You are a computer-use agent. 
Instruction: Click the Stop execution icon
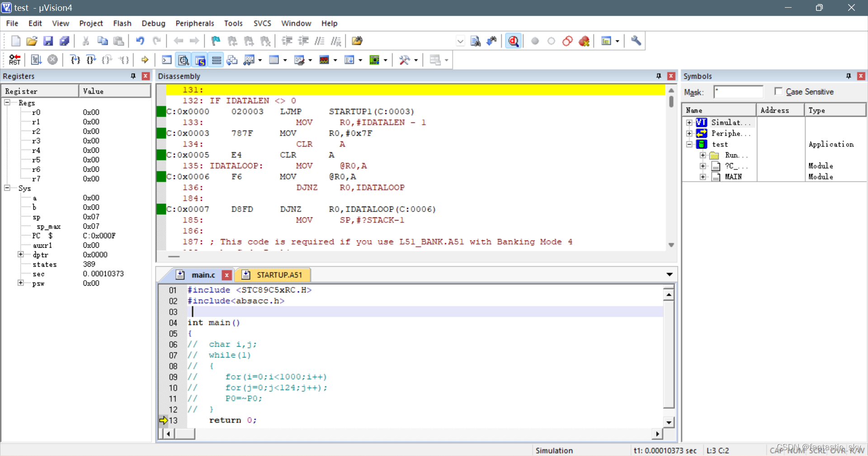tap(53, 60)
